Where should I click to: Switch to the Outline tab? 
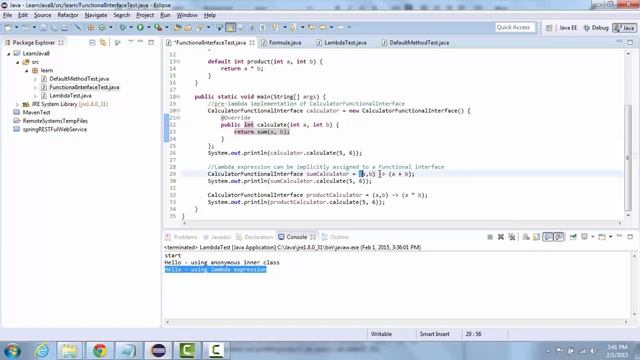pyautogui.click(x=335, y=237)
